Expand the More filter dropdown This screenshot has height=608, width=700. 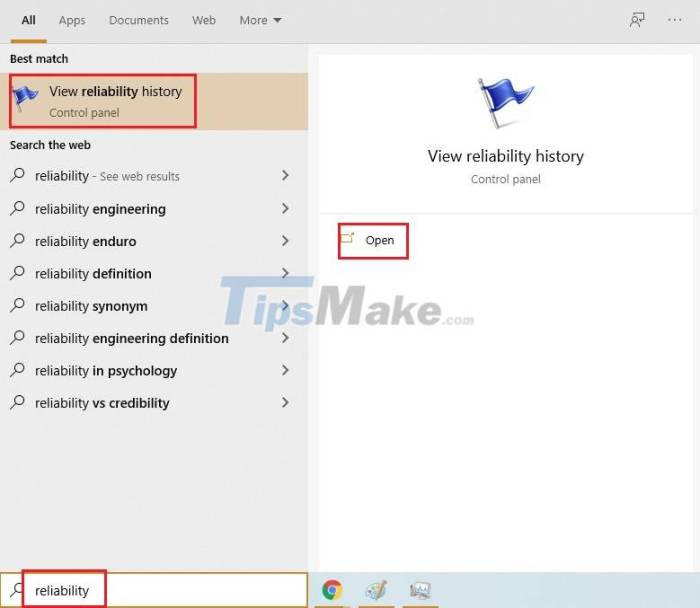(x=260, y=20)
